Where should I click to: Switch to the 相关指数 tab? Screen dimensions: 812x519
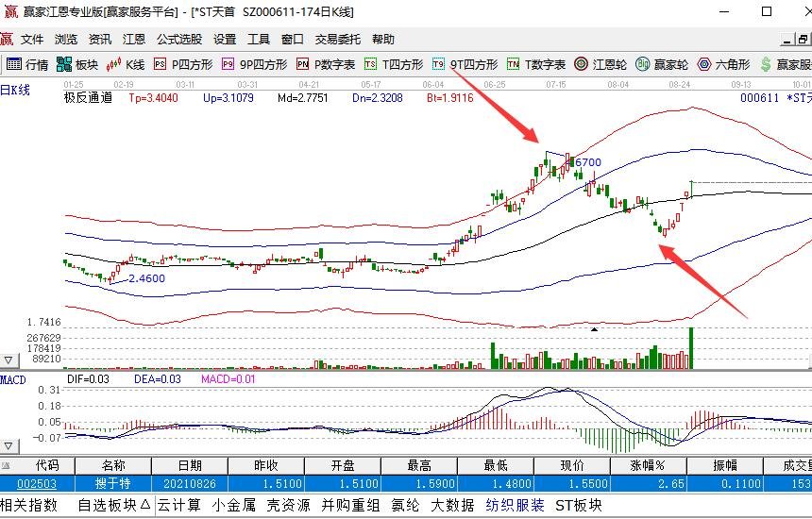pyautogui.click(x=28, y=505)
